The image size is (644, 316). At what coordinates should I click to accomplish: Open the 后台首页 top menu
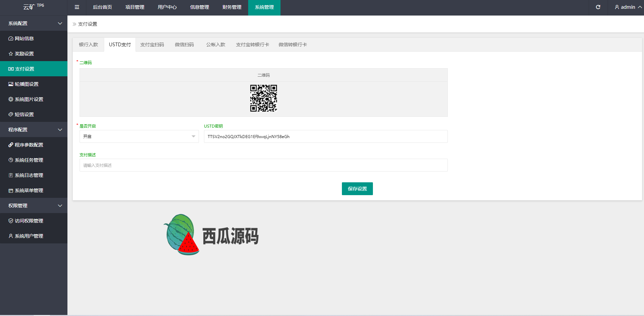tap(103, 7)
